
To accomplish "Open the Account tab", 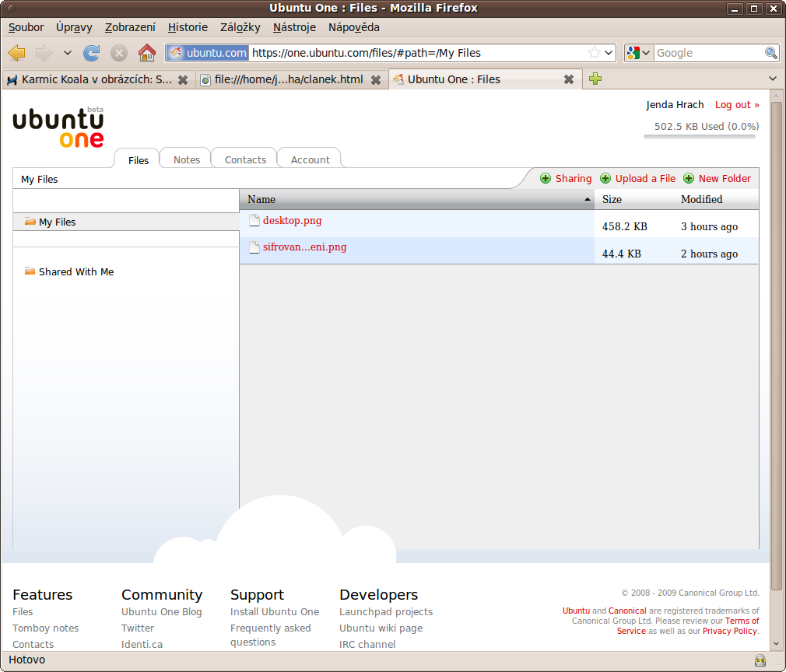I will pyautogui.click(x=311, y=159).
